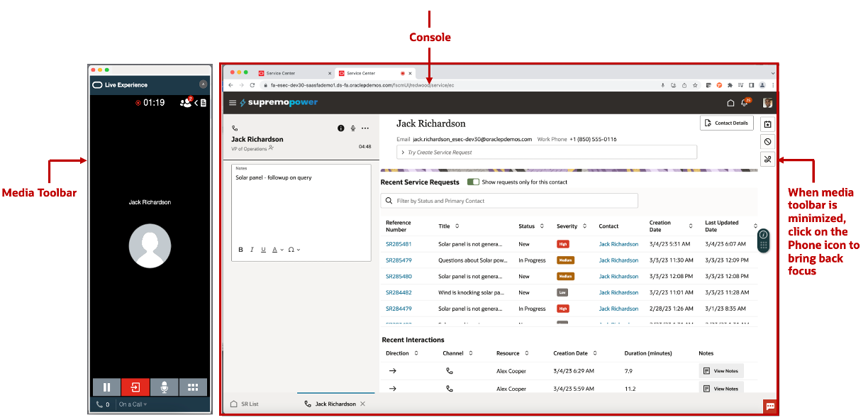Click the Contact Details button
Viewport: 868px width, 420px height.
click(726, 123)
